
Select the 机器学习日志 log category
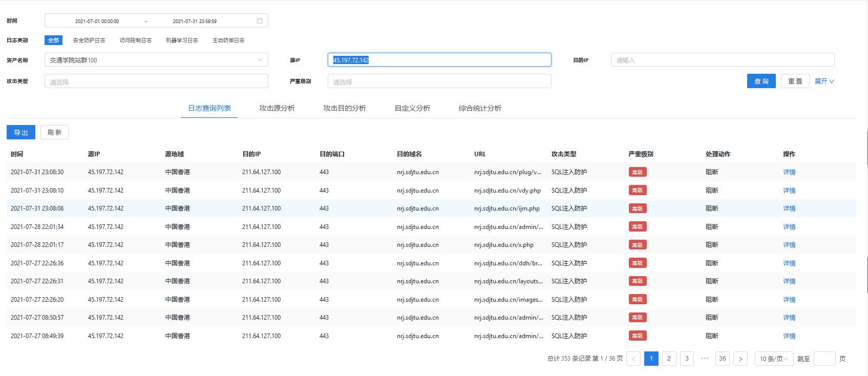tap(182, 40)
